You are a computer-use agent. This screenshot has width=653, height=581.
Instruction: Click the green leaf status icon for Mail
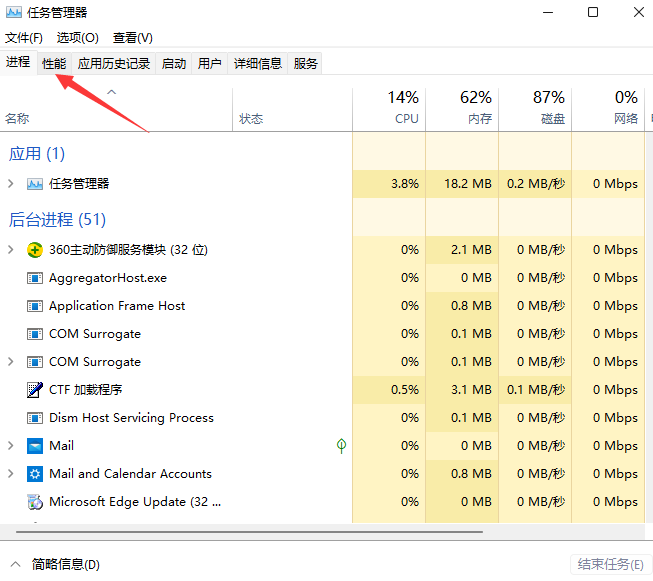click(341, 446)
